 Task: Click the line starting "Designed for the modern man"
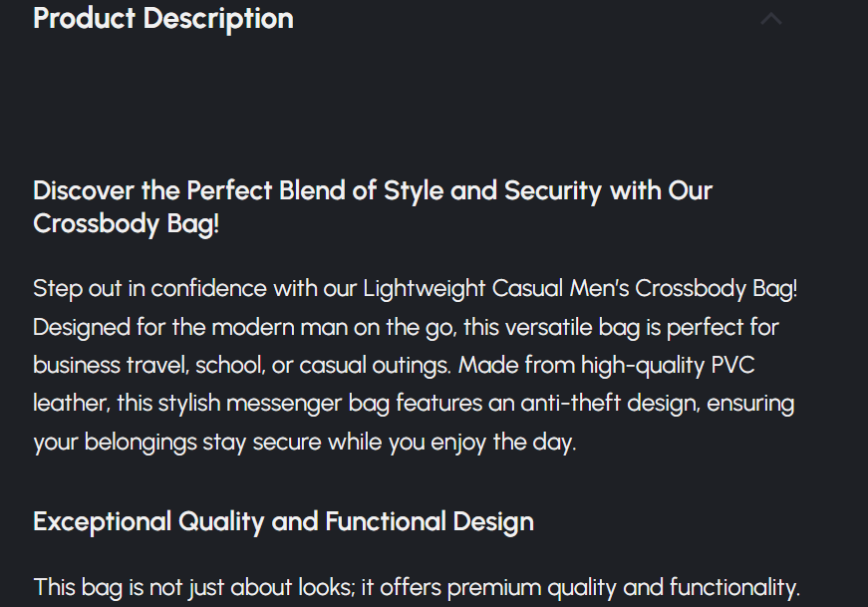click(x=406, y=327)
